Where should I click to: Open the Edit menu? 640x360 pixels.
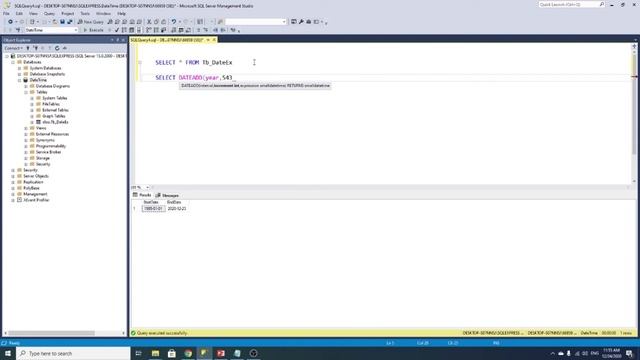(x=19, y=13)
